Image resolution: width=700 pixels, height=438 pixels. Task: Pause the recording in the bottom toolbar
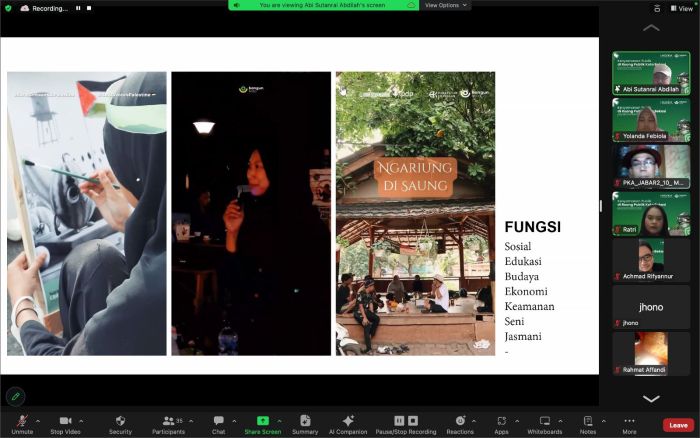pos(399,421)
